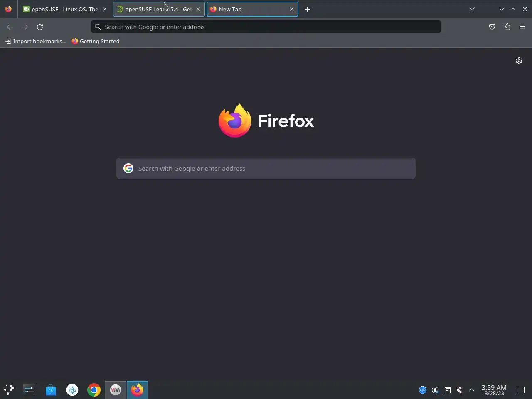
Task: Click the Google logo in the center search box
Action: point(128,168)
